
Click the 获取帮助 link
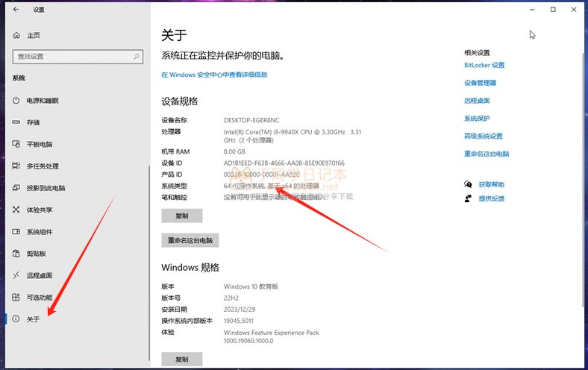coord(491,184)
